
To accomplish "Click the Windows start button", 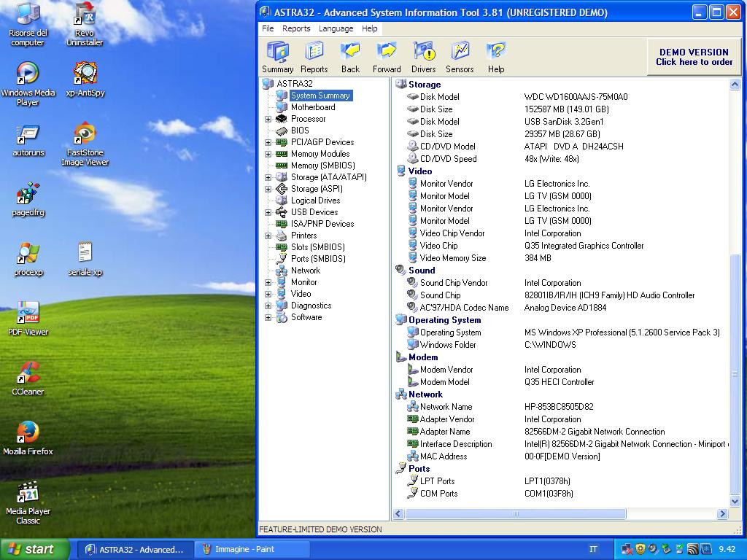I will tap(34, 549).
